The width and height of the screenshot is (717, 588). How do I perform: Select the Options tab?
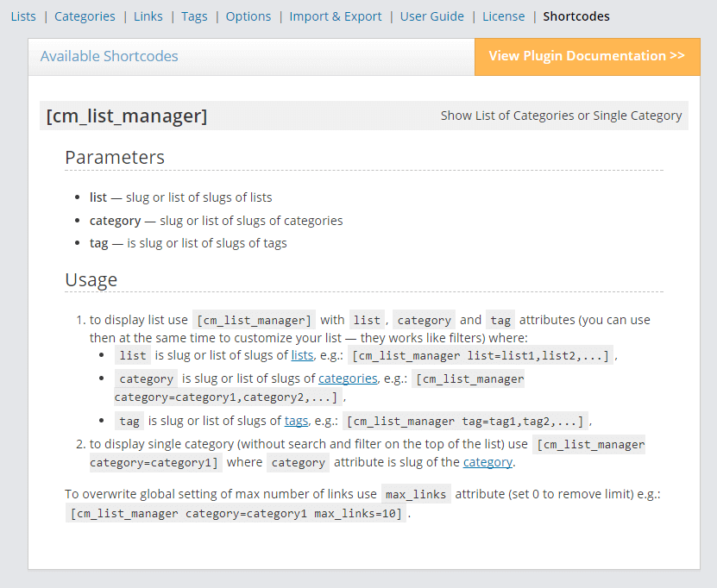(x=248, y=16)
